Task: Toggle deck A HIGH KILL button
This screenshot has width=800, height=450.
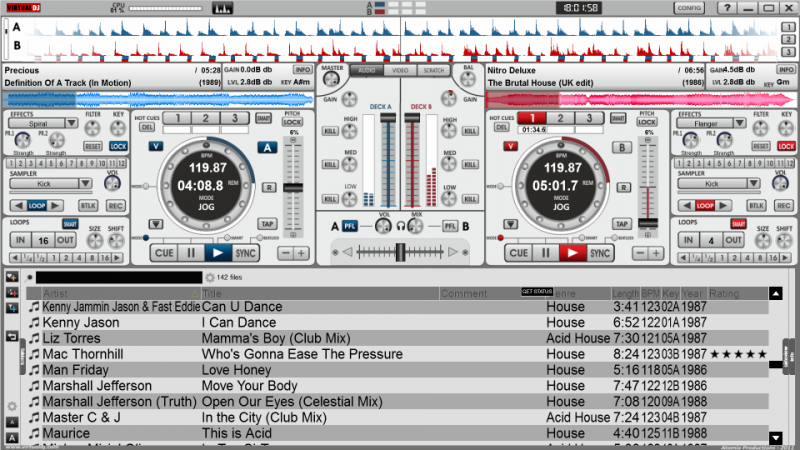Action: [x=330, y=131]
